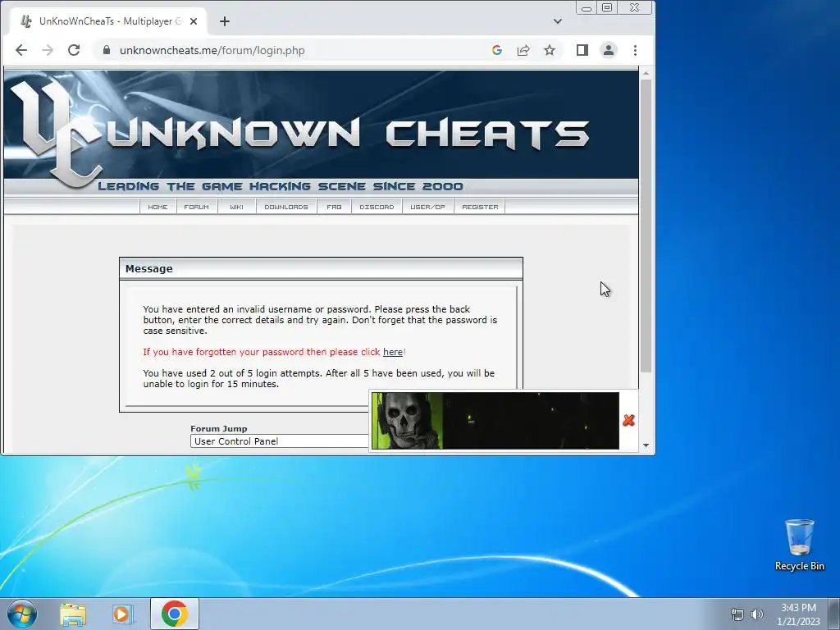Open REGISTER in the site navigation

pyautogui.click(x=480, y=207)
